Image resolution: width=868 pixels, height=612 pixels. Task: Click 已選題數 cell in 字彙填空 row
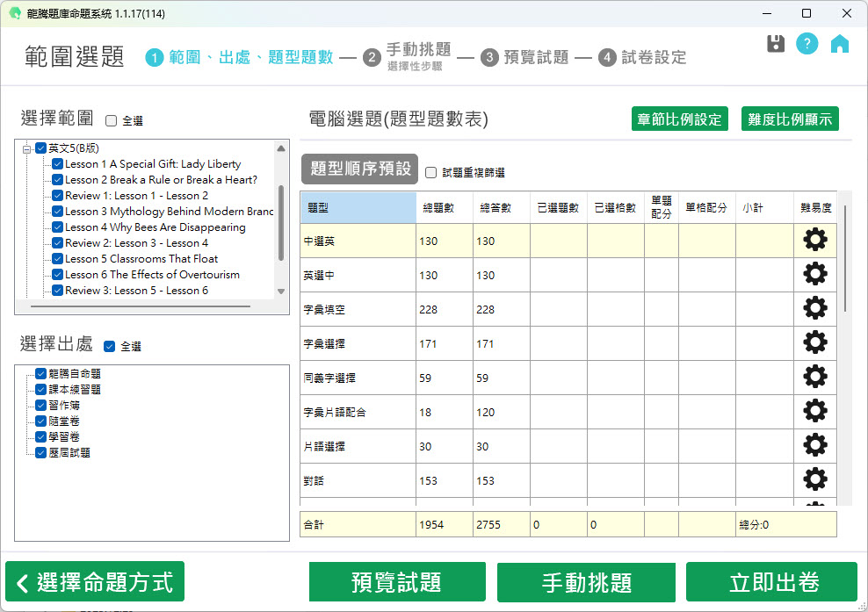coord(559,309)
